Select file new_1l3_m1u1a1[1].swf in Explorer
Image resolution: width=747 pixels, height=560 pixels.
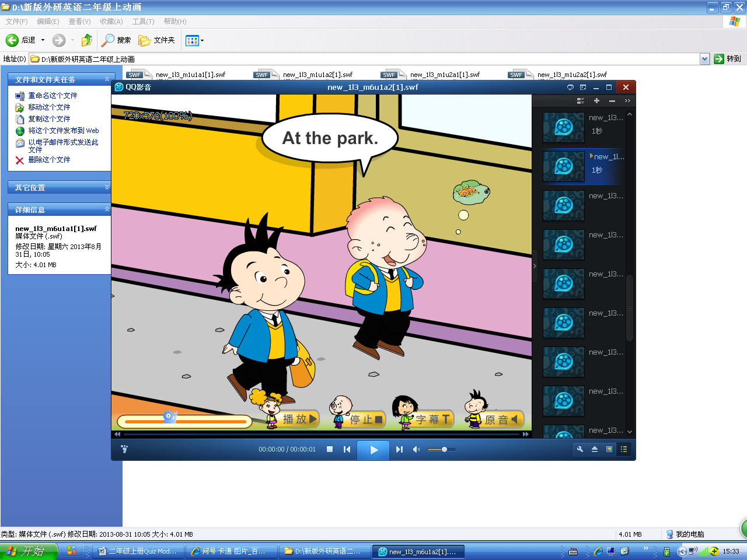(x=190, y=75)
